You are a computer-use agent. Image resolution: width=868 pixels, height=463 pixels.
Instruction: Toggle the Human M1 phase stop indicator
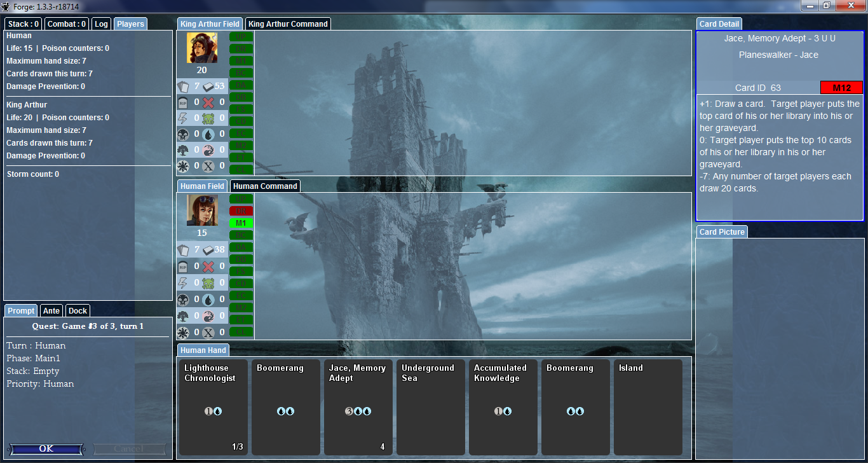point(241,223)
